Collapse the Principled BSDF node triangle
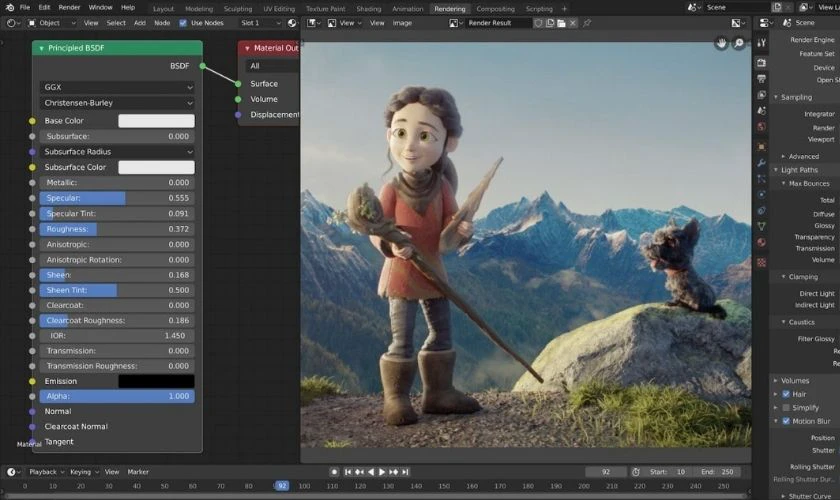The width and height of the screenshot is (840, 500). pos(41,48)
